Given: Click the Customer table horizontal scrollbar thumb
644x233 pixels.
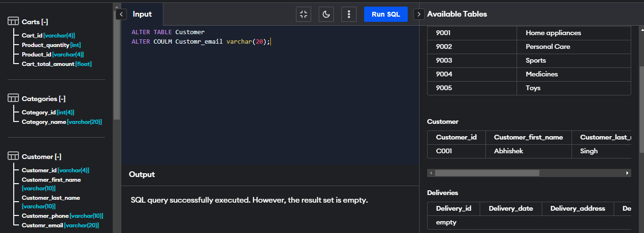Looking at the screenshot, I should (487, 173).
